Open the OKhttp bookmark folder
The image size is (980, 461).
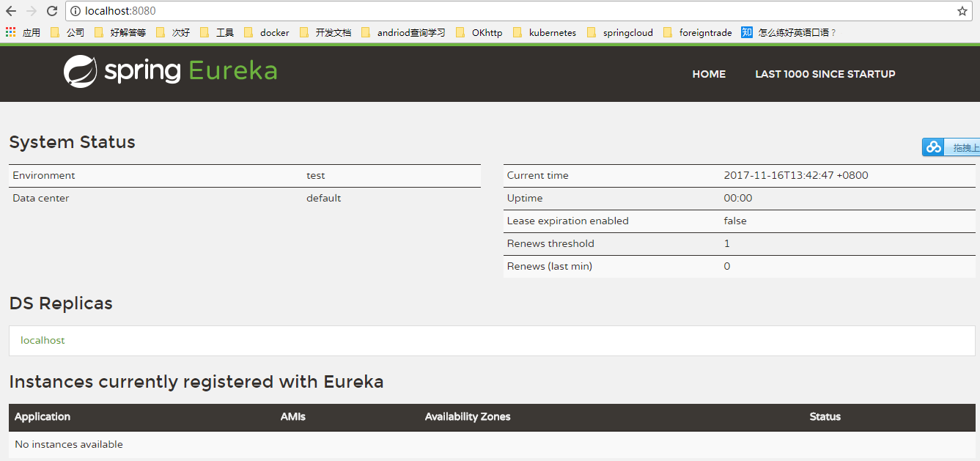pos(479,32)
